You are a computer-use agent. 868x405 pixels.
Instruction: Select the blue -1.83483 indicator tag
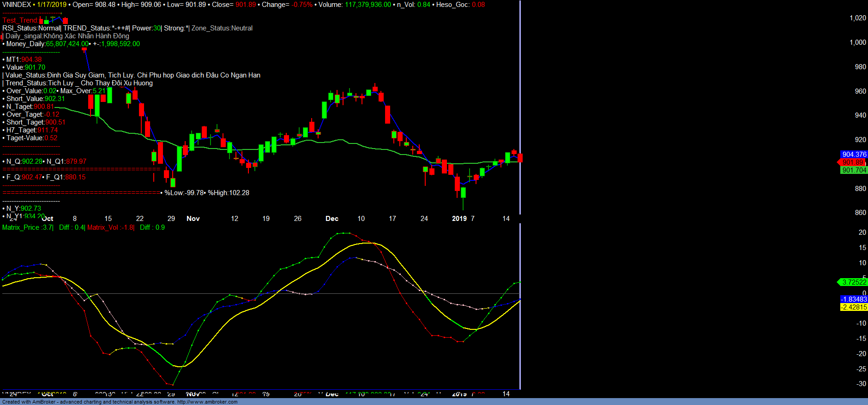854,299
